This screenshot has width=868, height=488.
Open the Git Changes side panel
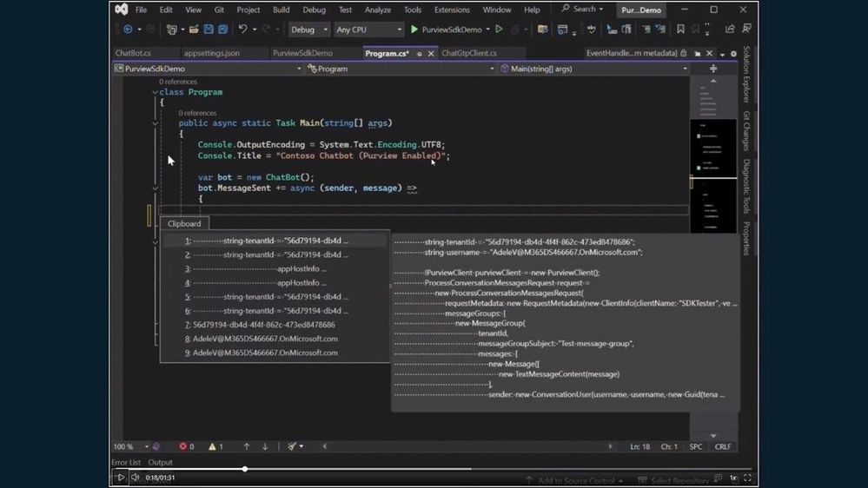click(746, 131)
